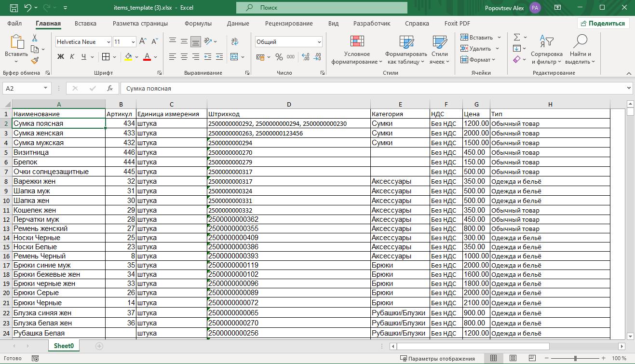Click the Format Painter brush icon
Screen dimensions: 635x364
pos(35,60)
